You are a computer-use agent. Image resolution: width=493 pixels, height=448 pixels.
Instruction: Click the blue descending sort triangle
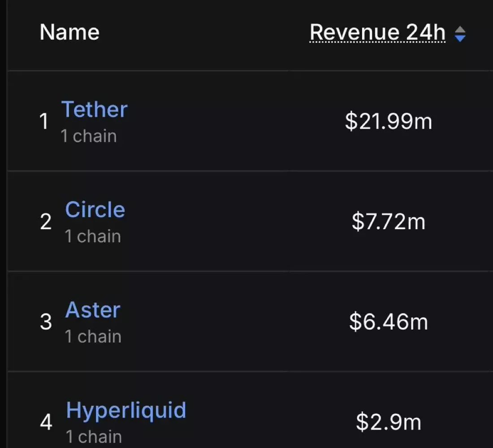coord(460,39)
